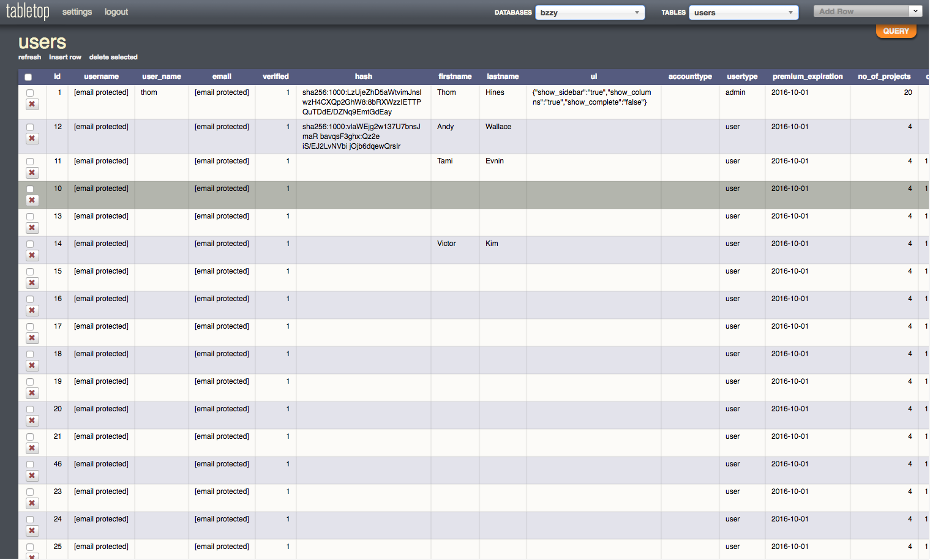Image resolution: width=930 pixels, height=560 pixels.
Task: Click logout in the top menu
Action: (x=116, y=12)
